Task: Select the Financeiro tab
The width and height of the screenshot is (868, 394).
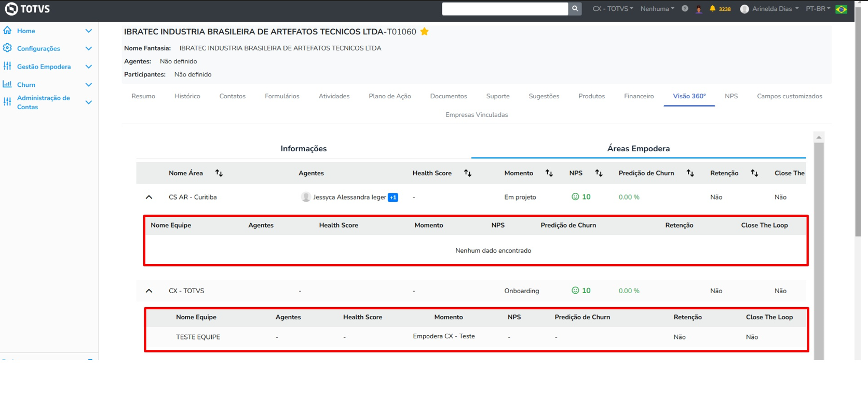Action: (x=639, y=96)
